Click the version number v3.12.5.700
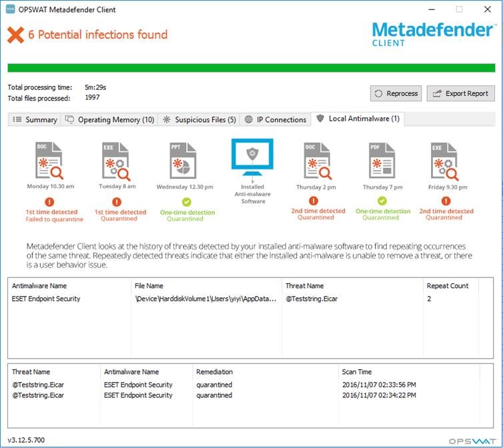This screenshot has width=503, height=448. [x=26, y=440]
